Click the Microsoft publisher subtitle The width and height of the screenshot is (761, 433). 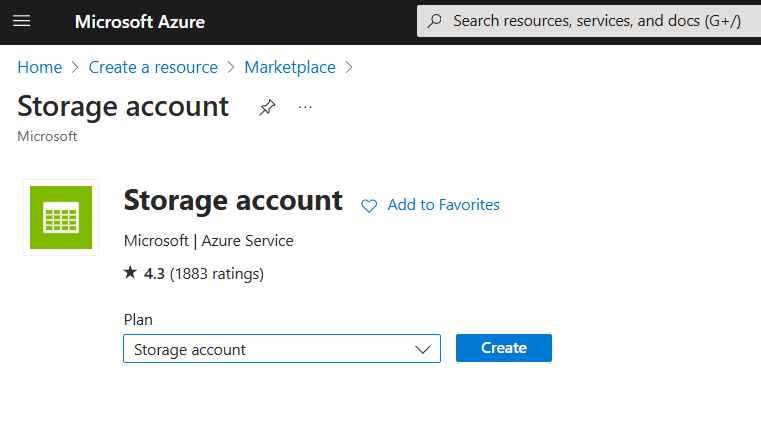pos(47,136)
